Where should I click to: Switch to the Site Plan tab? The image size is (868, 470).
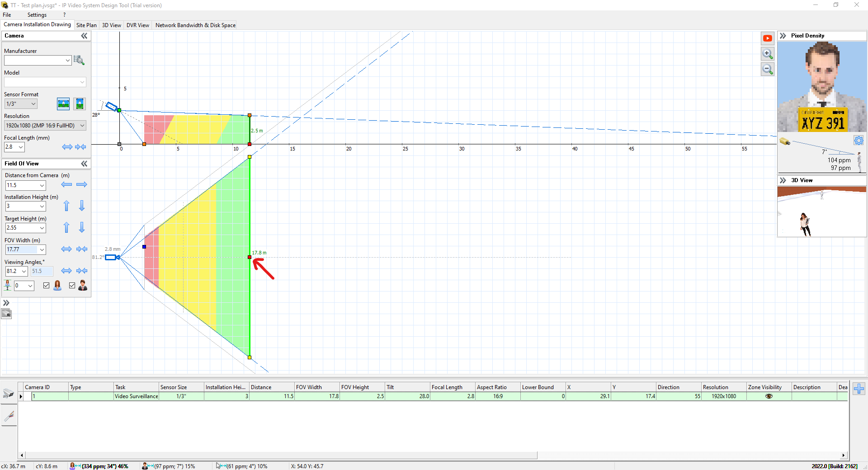pos(86,25)
